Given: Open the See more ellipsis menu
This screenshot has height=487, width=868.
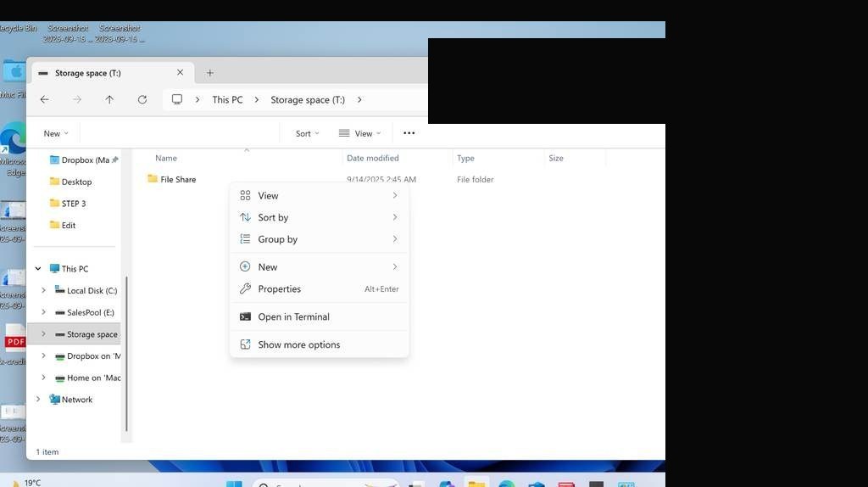Looking at the screenshot, I should point(409,133).
